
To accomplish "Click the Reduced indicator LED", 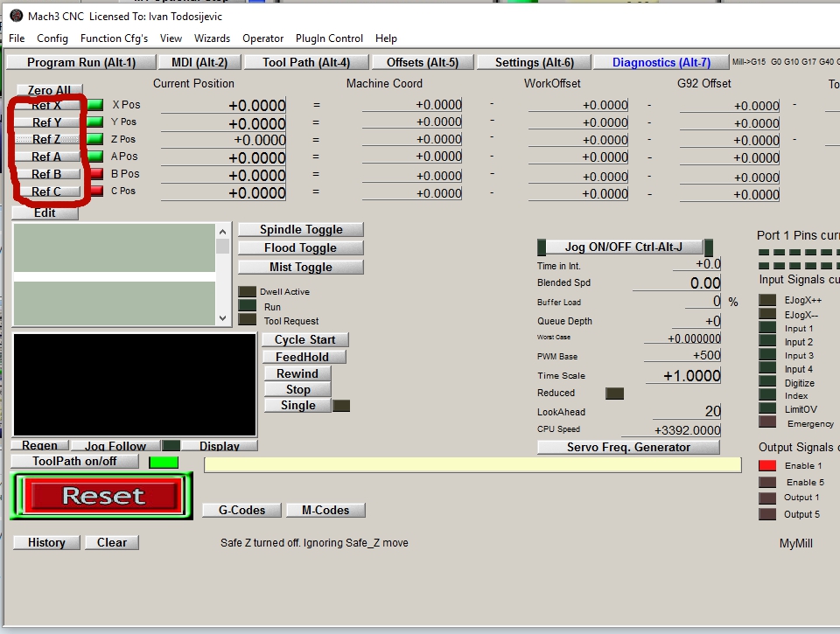I will 614,394.
